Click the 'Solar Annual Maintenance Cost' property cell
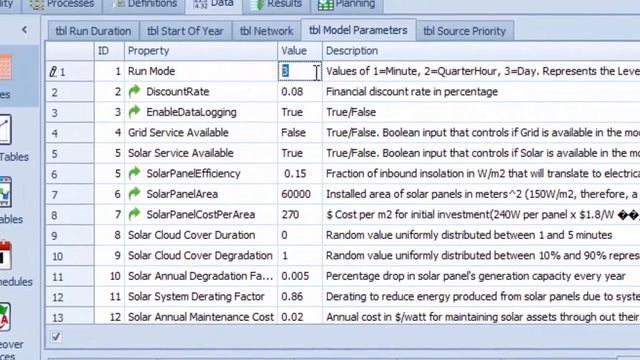 click(201, 317)
